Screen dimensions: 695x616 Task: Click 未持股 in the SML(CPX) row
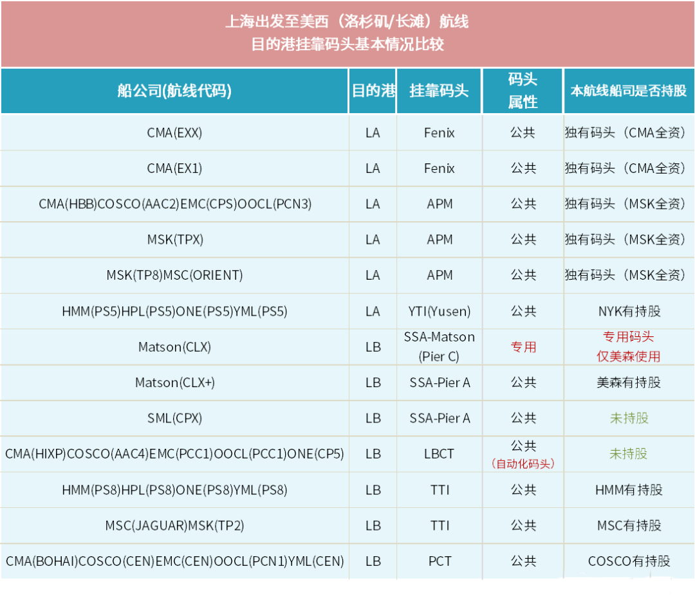pos(629,418)
